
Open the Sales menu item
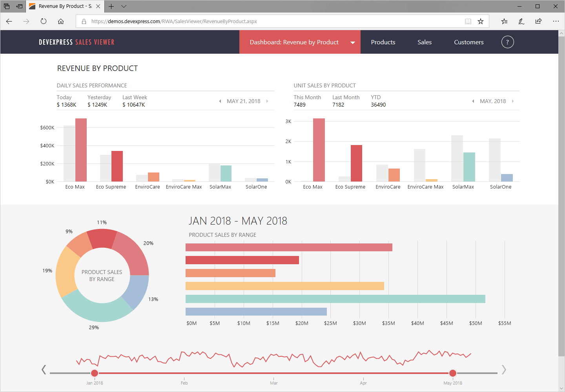pyautogui.click(x=425, y=42)
